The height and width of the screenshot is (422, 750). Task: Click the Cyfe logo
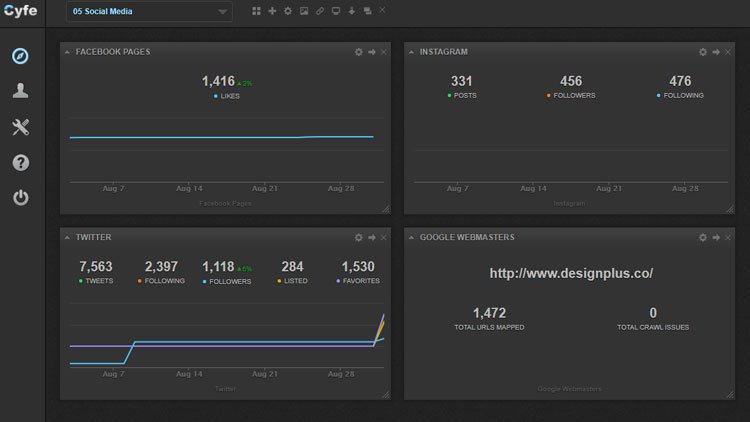(x=20, y=11)
